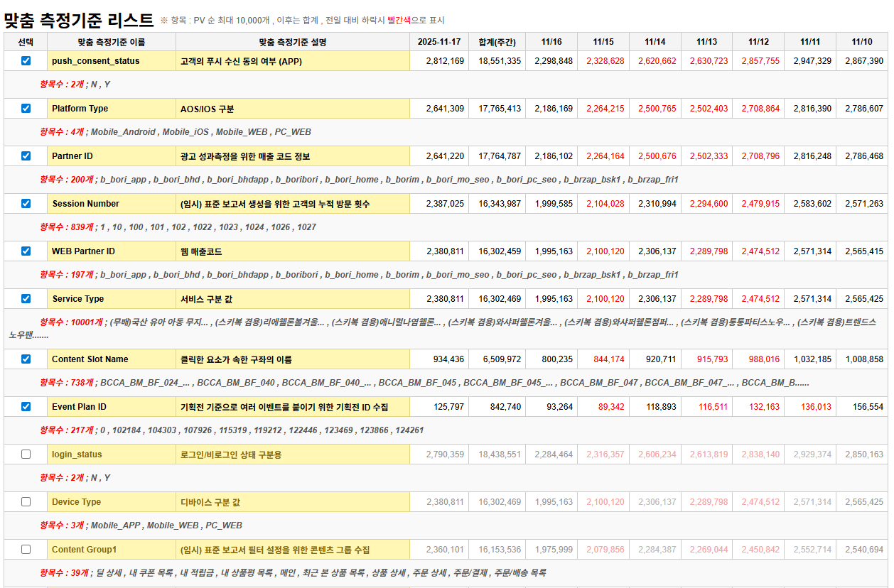Viewport: 894px width, 588px height.
Task: Click the 맞춤 측정기준 설명 column header
Action: pos(293,42)
